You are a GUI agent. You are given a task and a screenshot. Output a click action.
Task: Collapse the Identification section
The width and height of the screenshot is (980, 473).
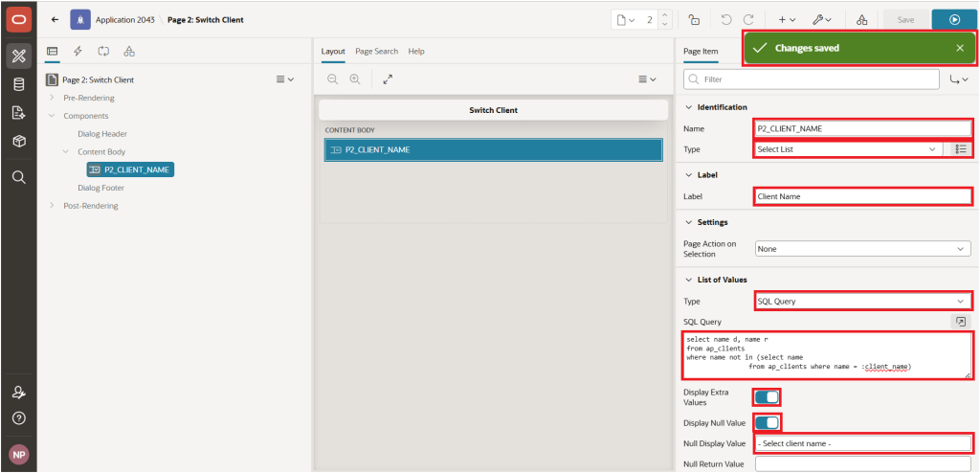click(689, 107)
